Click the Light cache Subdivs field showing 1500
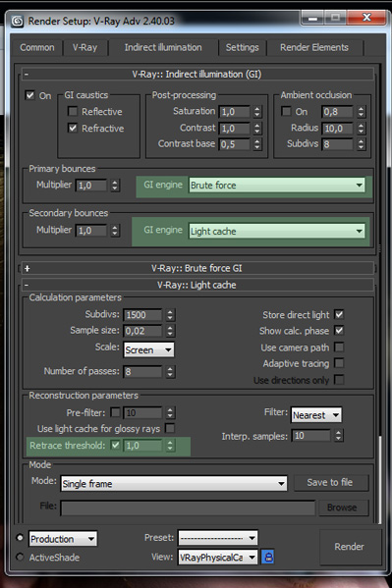This screenshot has width=392, height=588. point(143,315)
